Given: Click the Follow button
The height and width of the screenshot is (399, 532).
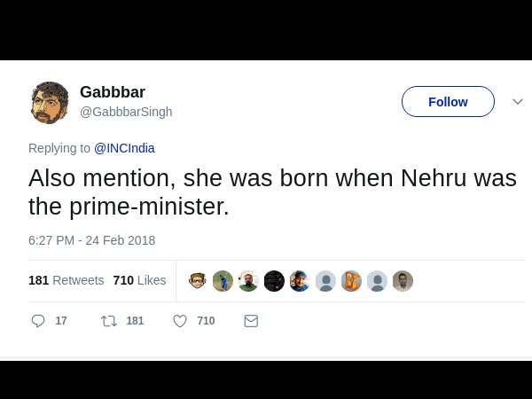Looking at the screenshot, I should click(448, 102).
